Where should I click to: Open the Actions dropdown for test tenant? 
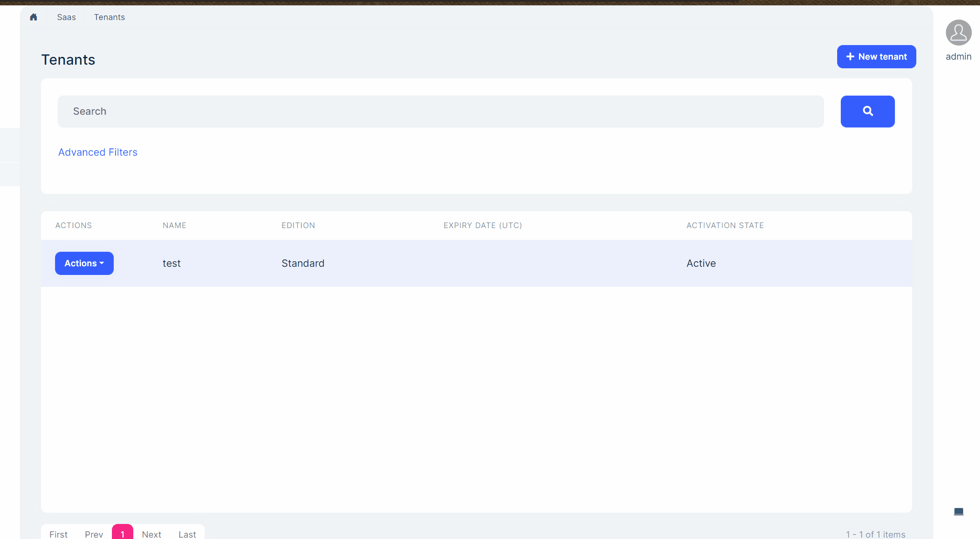coord(84,263)
